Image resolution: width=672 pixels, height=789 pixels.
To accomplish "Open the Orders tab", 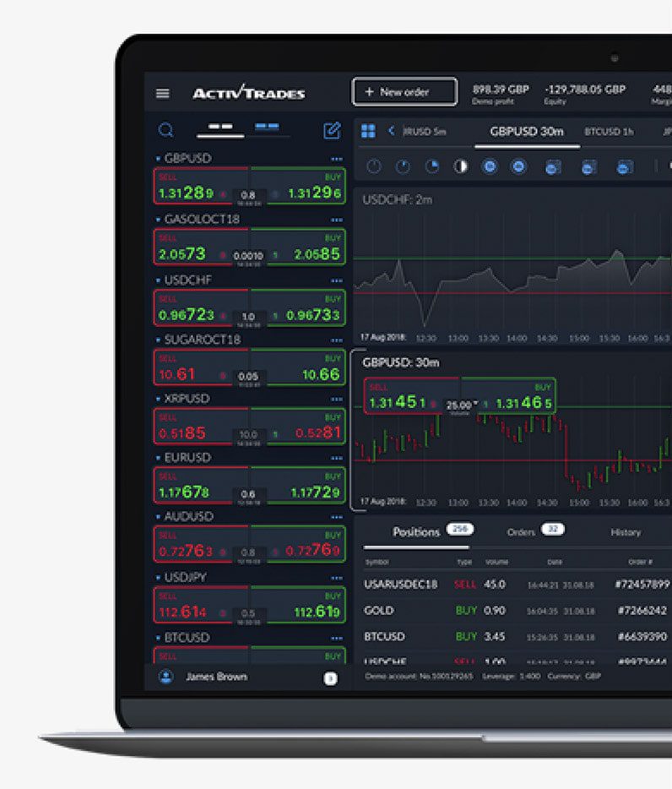I will (521, 532).
